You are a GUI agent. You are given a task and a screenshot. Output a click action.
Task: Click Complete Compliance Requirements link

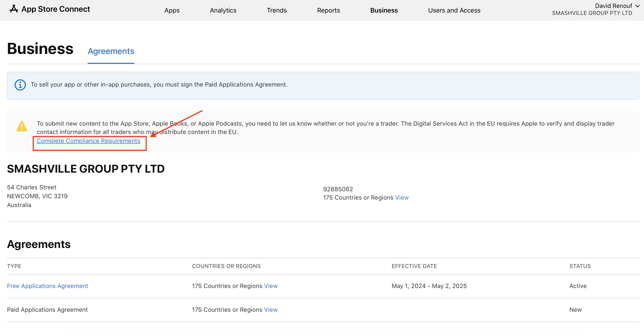coord(89,141)
